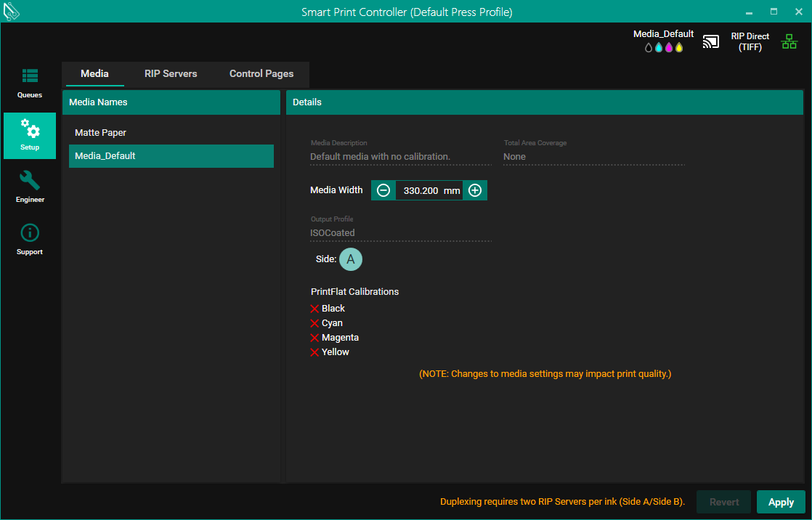
Task: Click the Yellow calibration status mark
Action: (314, 352)
